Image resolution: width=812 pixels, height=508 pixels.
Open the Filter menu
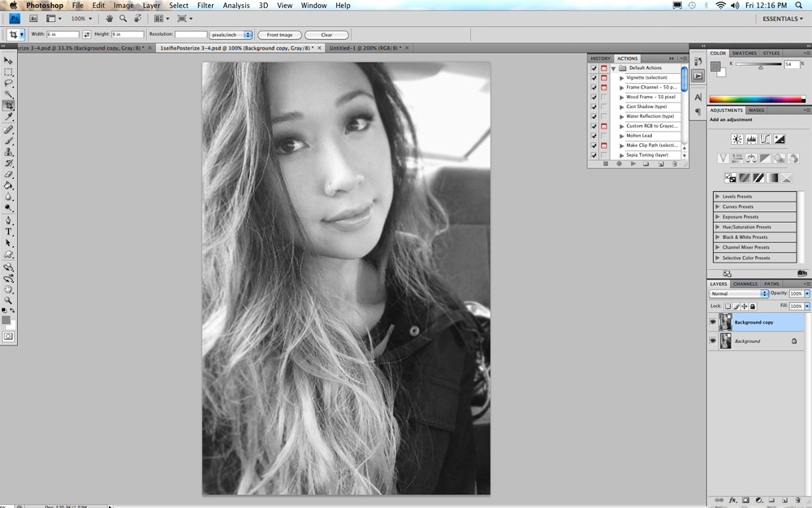tap(205, 5)
